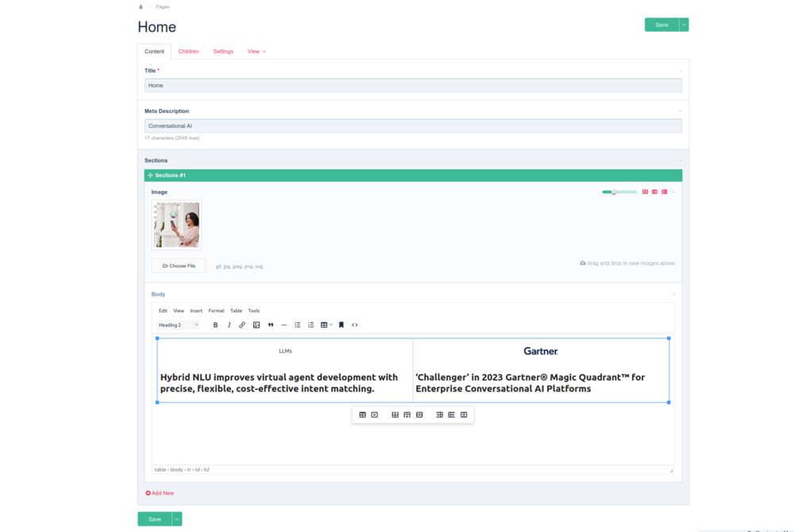
Task: Toggle the bullet list button
Action: tap(298, 325)
